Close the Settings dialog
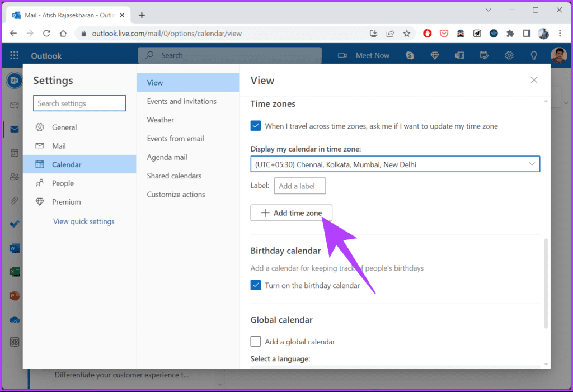The width and height of the screenshot is (573, 392). point(534,80)
